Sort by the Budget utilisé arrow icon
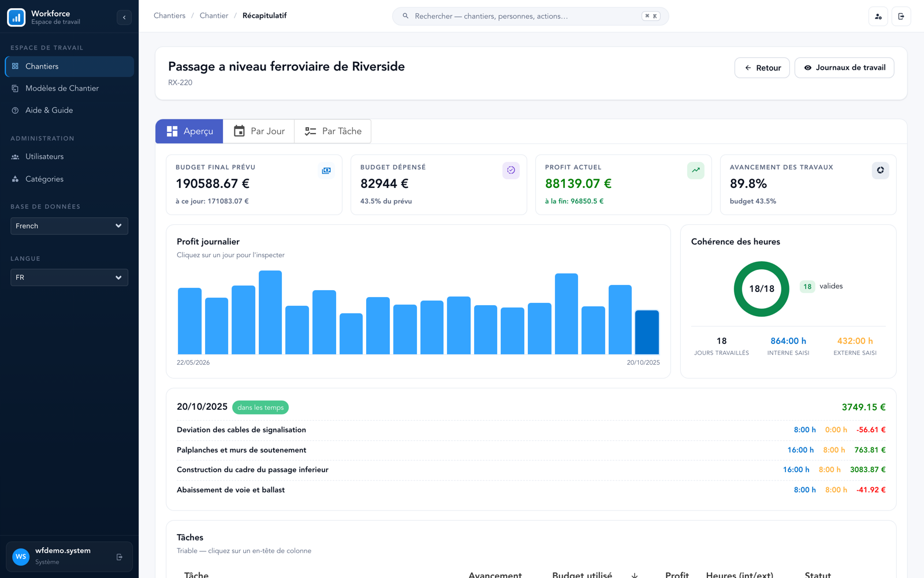 [635, 575]
